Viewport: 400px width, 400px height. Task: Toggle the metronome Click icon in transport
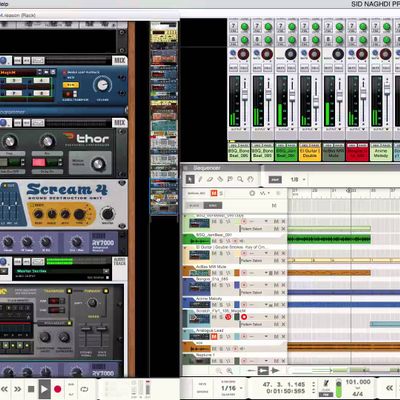coord(326,383)
